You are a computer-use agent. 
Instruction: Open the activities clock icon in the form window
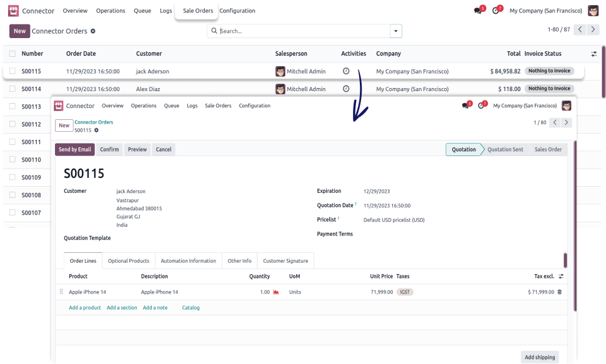[482, 105]
